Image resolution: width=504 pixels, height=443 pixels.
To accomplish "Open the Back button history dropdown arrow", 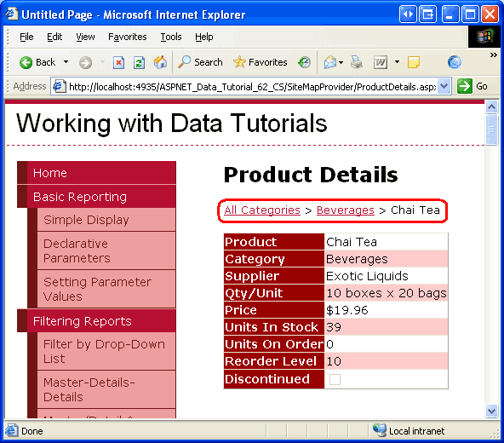I will click(66, 61).
